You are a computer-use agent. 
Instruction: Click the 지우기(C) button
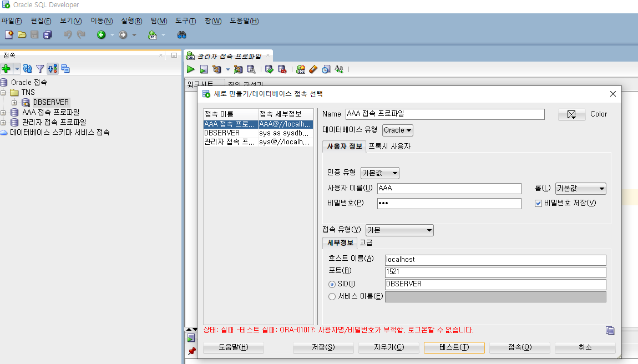click(x=388, y=347)
